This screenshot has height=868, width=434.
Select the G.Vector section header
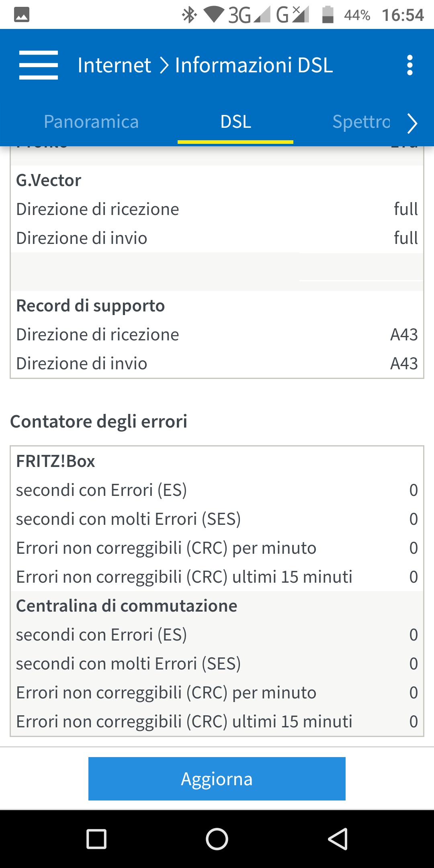point(49,180)
